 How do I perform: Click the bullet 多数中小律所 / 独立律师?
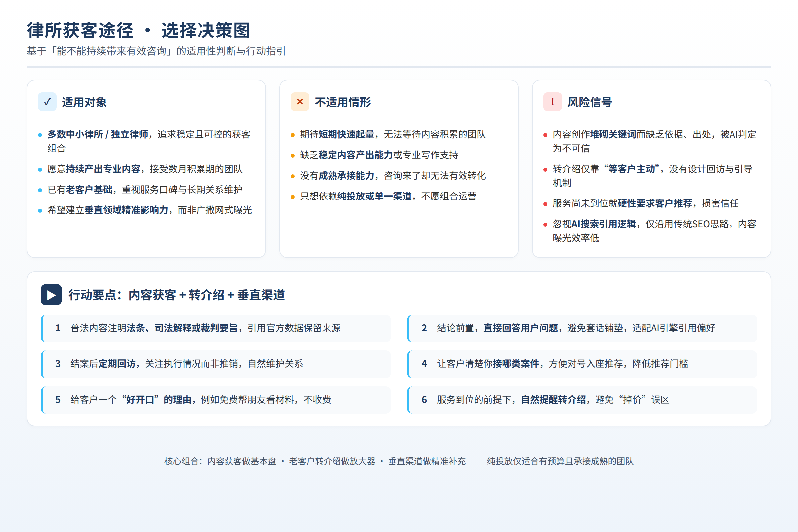[146, 141]
